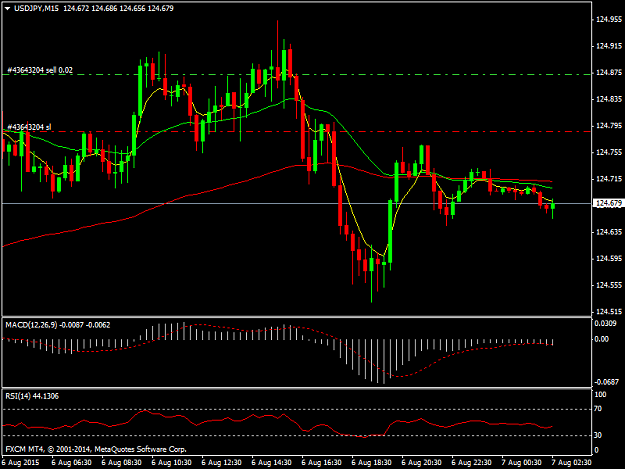The image size is (625, 469).
Task: Click the MACD scale value -0.0687
Action: [606, 382]
